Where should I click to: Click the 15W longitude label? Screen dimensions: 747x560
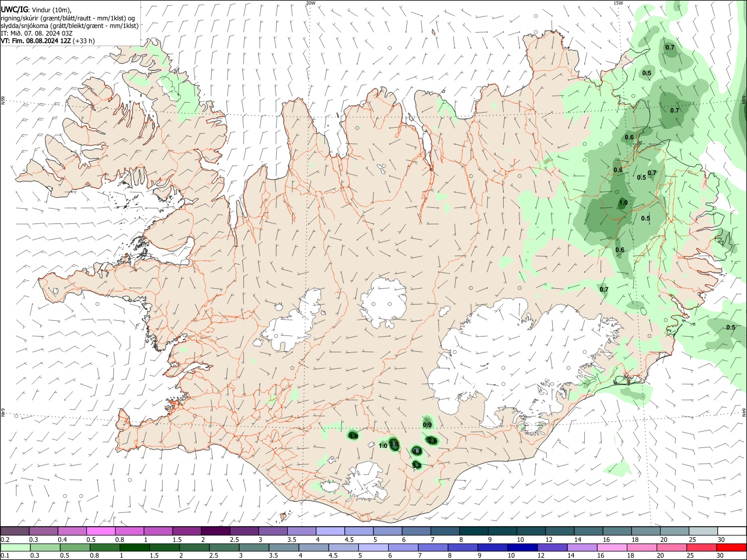(x=618, y=3)
